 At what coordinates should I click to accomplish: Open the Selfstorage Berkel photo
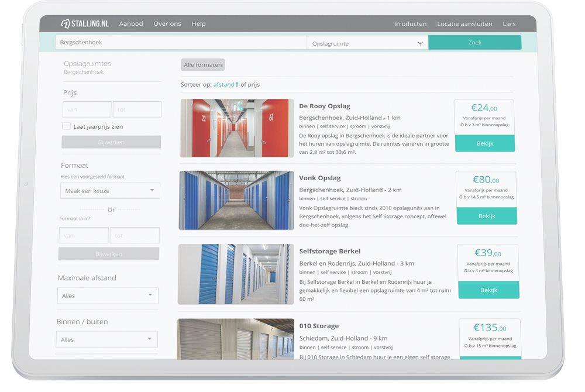[x=236, y=274]
